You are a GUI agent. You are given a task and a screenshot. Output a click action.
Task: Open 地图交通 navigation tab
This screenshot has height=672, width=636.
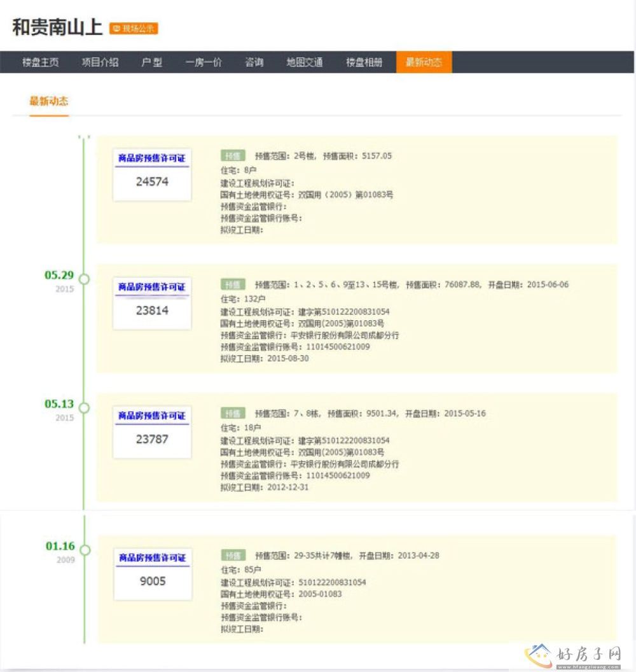(x=305, y=62)
